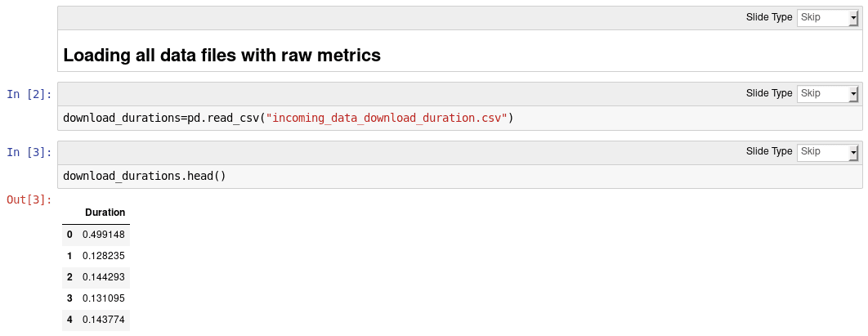Click the Slide Type label in heading cell
868x336 pixels.
[769, 18]
